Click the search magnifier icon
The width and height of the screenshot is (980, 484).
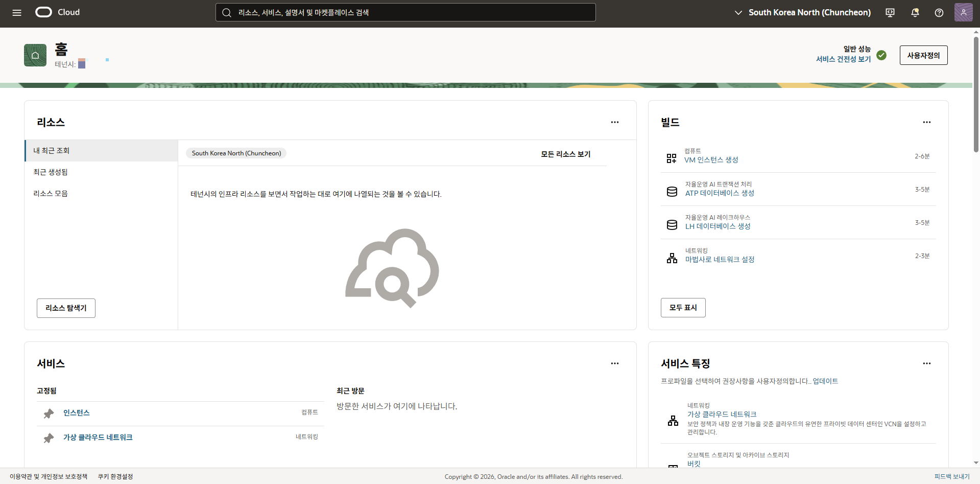coord(227,13)
